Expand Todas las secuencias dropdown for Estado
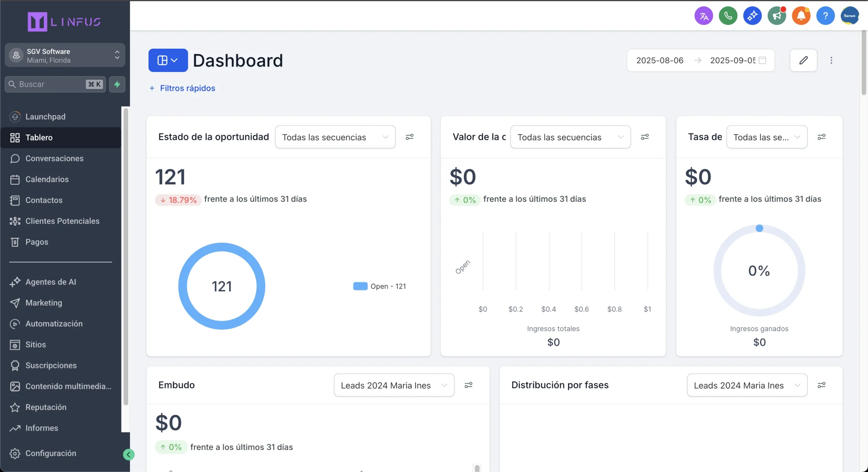Viewport: 868px width, 472px height. (335, 137)
